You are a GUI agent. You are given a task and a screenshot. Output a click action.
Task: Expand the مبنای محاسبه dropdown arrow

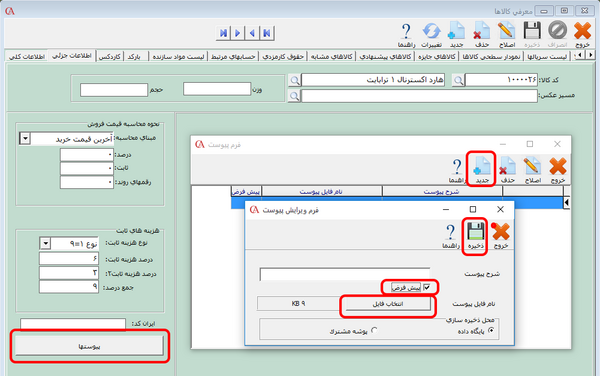[x=25, y=138]
